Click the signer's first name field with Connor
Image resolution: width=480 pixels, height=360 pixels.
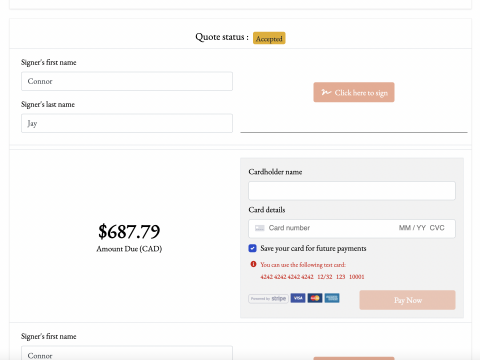tap(127, 81)
